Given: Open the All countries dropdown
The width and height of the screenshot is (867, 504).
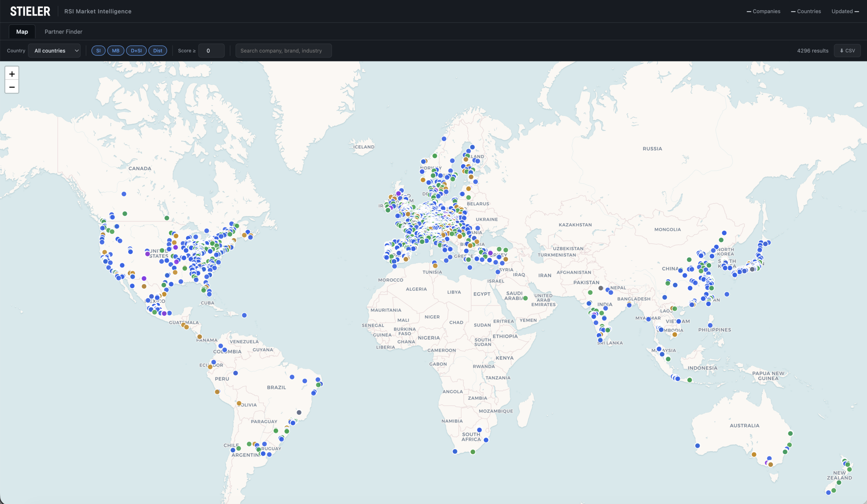Looking at the screenshot, I should (x=55, y=50).
